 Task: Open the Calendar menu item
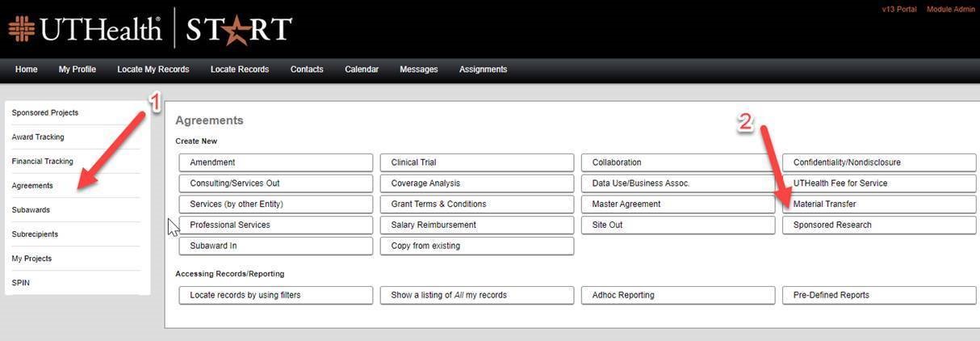pyautogui.click(x=362, y=69)
